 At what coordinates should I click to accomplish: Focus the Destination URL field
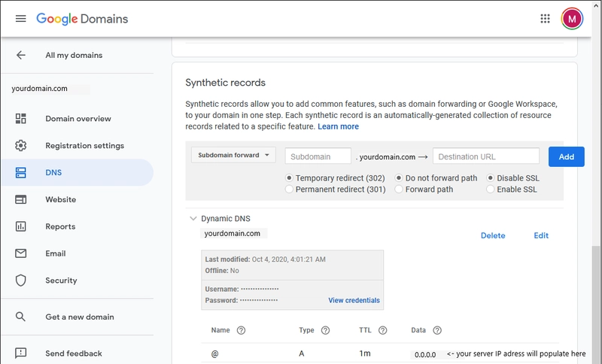point(485,156)
